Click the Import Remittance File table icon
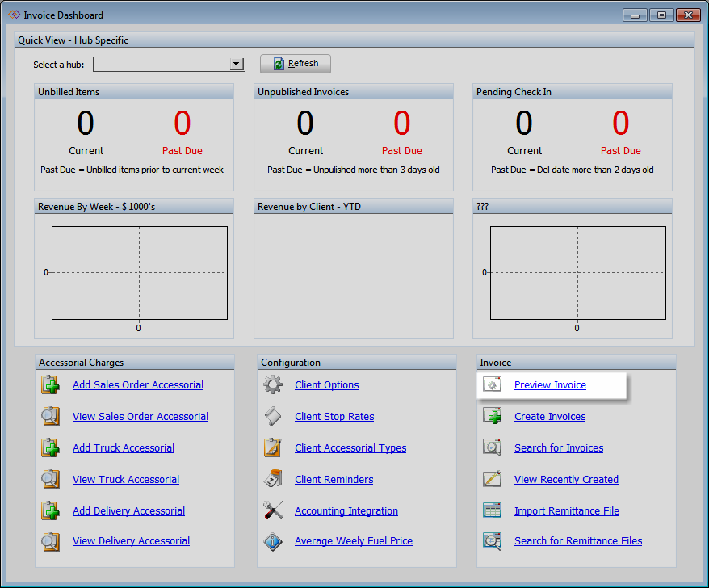 point(493,510)
